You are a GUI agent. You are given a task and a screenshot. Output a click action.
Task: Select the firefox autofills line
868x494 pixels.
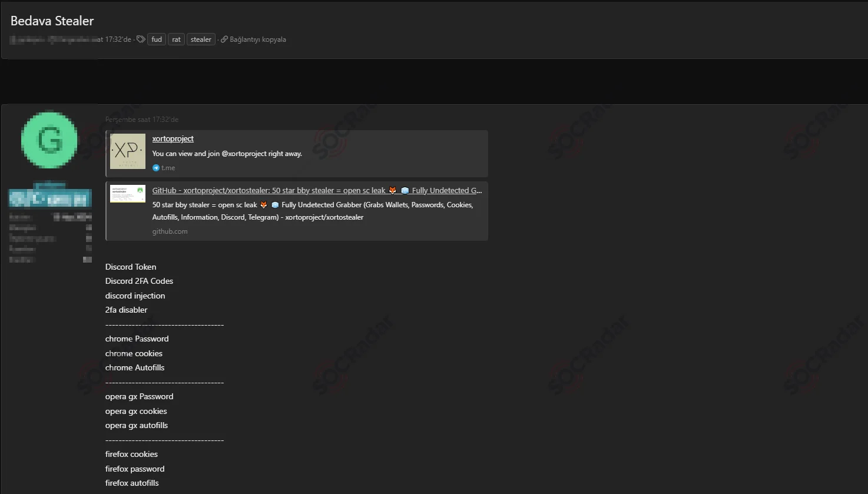132,483
